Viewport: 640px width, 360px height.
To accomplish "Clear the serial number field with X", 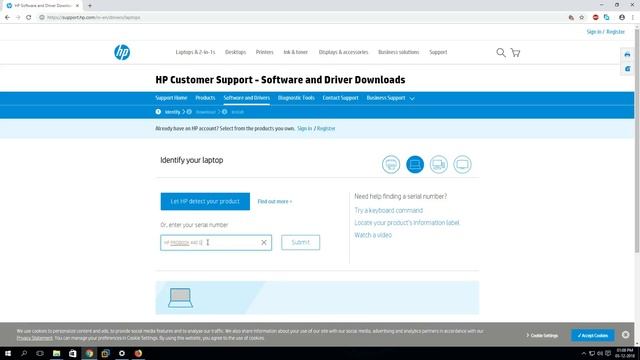I will tap(264, 242).
